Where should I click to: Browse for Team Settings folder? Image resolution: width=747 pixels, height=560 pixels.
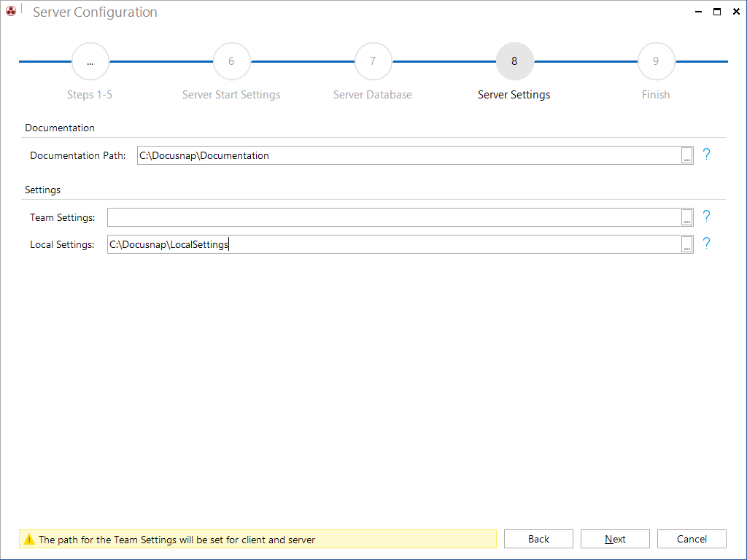pyautogui.click(x=686, y=217)
